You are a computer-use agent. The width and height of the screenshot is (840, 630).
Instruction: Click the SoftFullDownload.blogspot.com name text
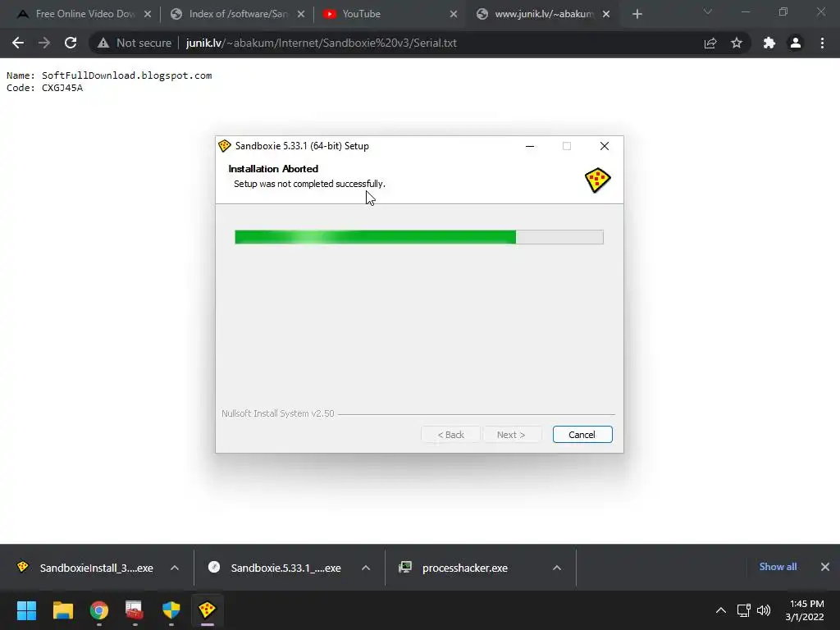(x=127, y=75)
